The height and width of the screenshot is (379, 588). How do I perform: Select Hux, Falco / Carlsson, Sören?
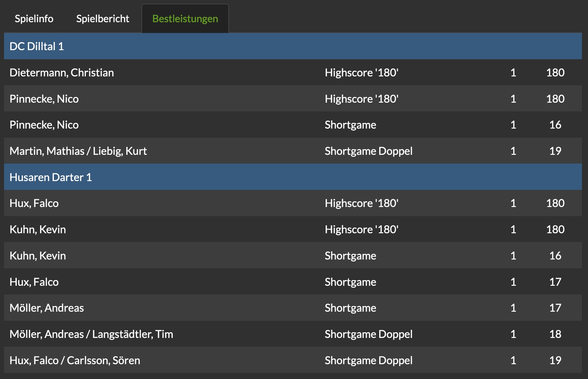(x=75, y=360)
